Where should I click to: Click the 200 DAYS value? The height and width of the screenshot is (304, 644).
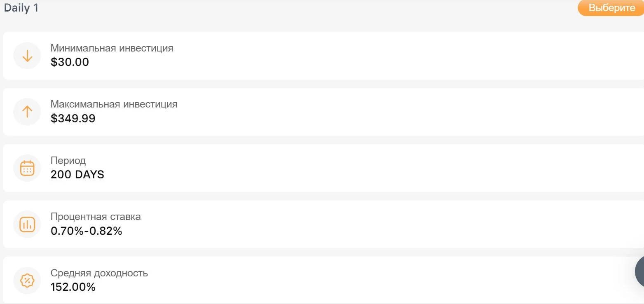77,175
